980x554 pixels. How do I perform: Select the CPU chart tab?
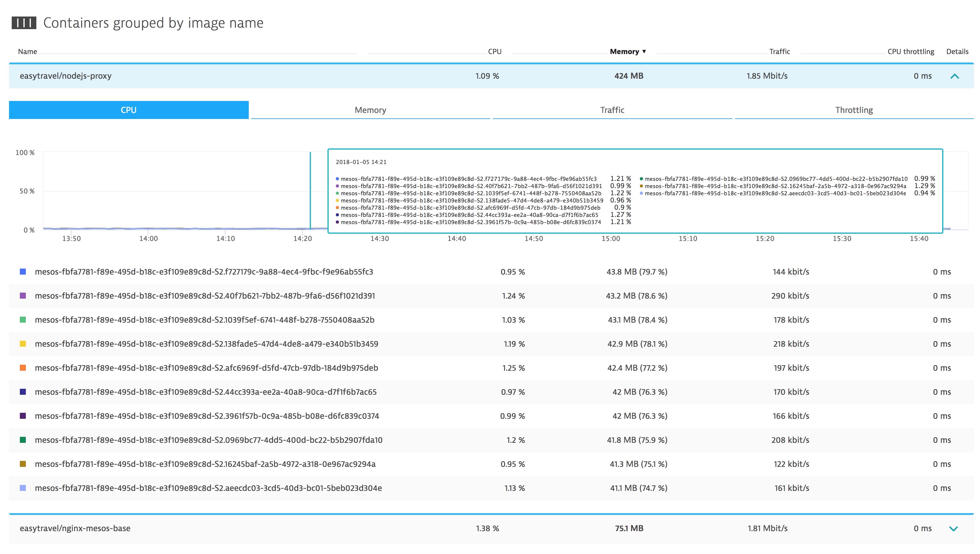(x=129, y=110)
